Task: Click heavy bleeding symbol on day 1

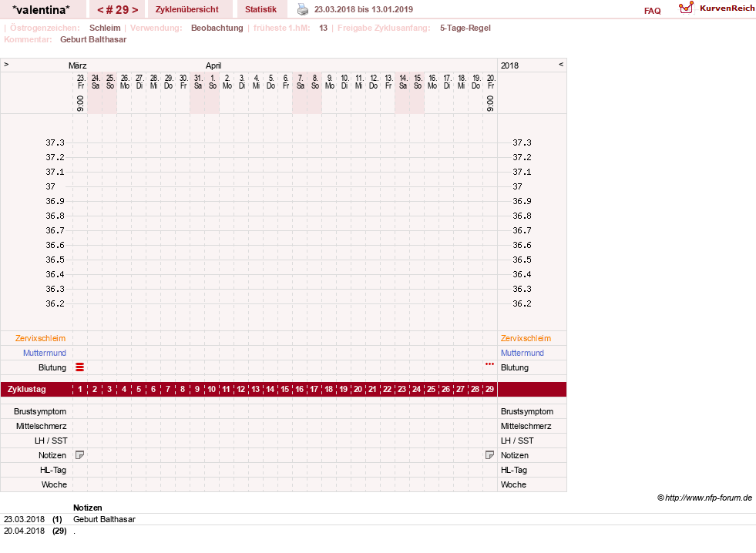Action: pos(80,367)
